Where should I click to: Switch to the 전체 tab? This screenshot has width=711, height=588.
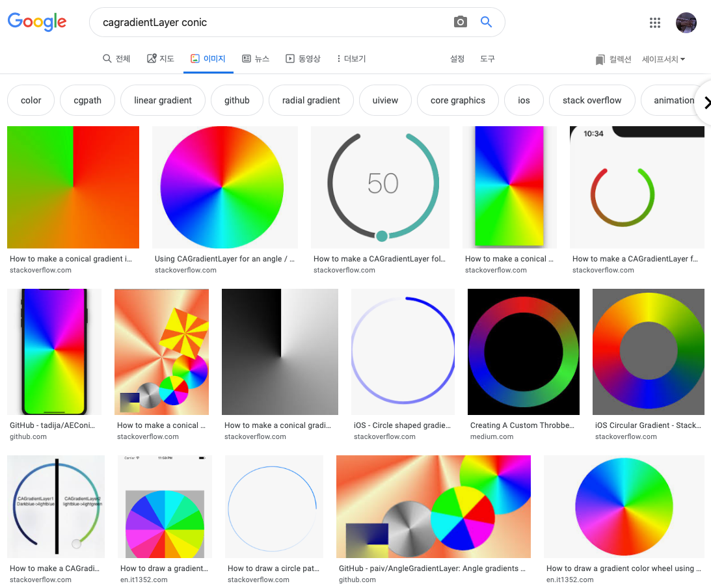tap(116, 59)
